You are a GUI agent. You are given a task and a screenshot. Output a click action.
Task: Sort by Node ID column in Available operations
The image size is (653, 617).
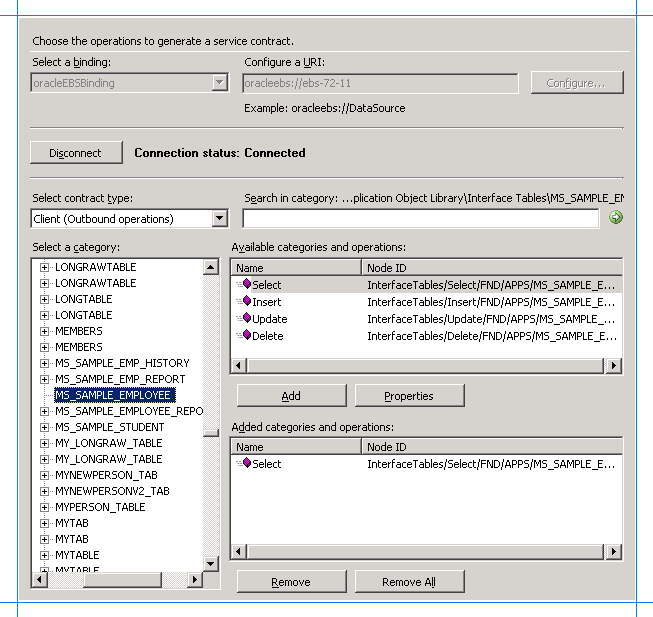pos(492,268)
